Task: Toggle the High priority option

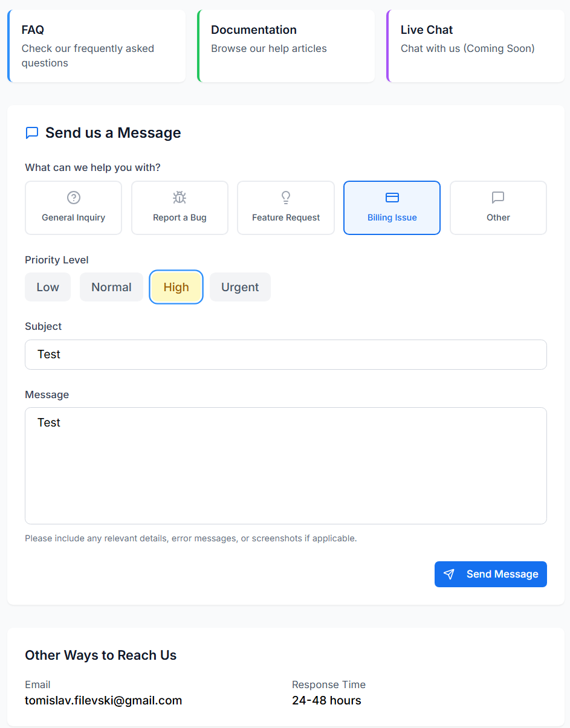Action: 176,287
